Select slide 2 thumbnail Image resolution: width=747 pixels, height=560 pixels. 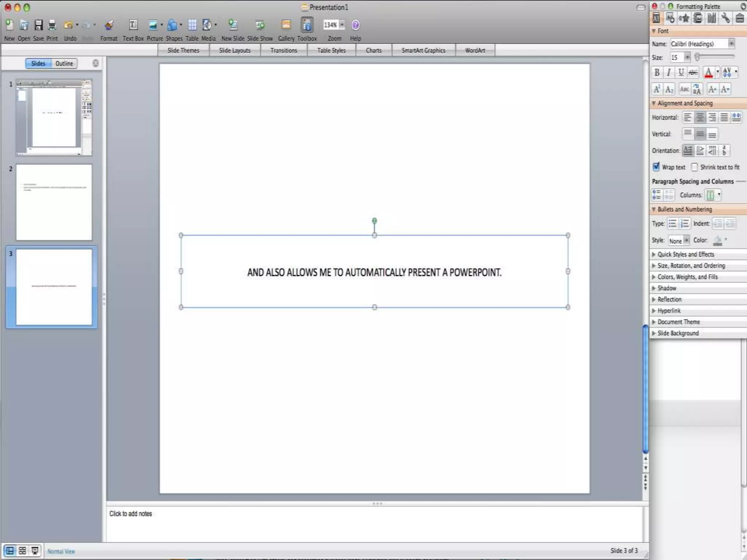point(54,202)
